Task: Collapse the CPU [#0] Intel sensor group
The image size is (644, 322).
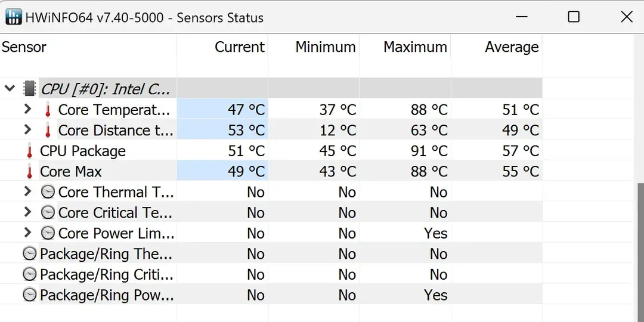Action: pos(10,89)
